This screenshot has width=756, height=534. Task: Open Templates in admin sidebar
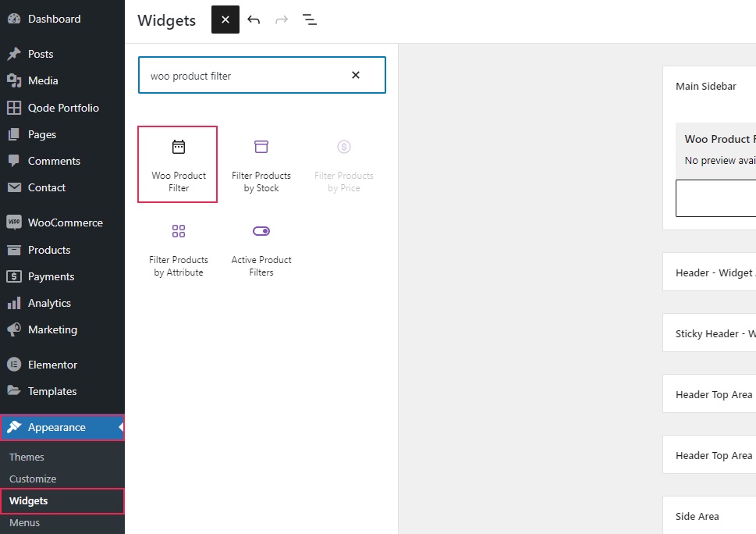click(x=62, y=391)
